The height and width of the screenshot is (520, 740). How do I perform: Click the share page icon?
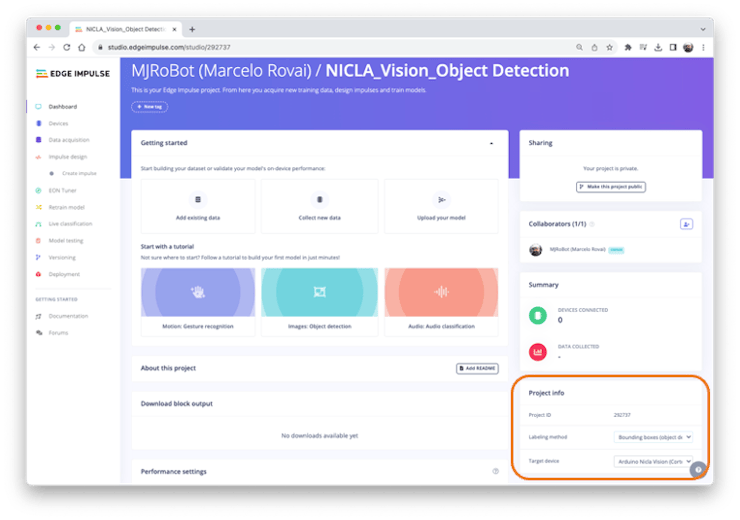[x=594, y=48]
